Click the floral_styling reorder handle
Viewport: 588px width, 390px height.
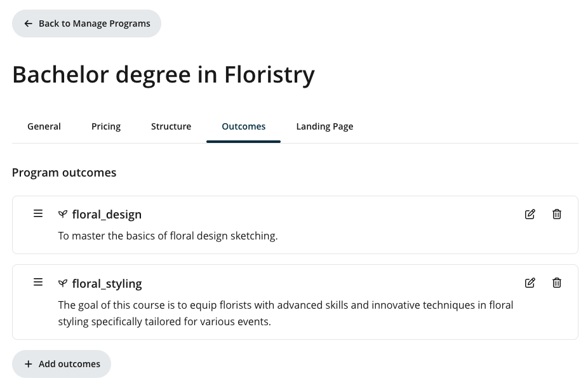point(38,282)
